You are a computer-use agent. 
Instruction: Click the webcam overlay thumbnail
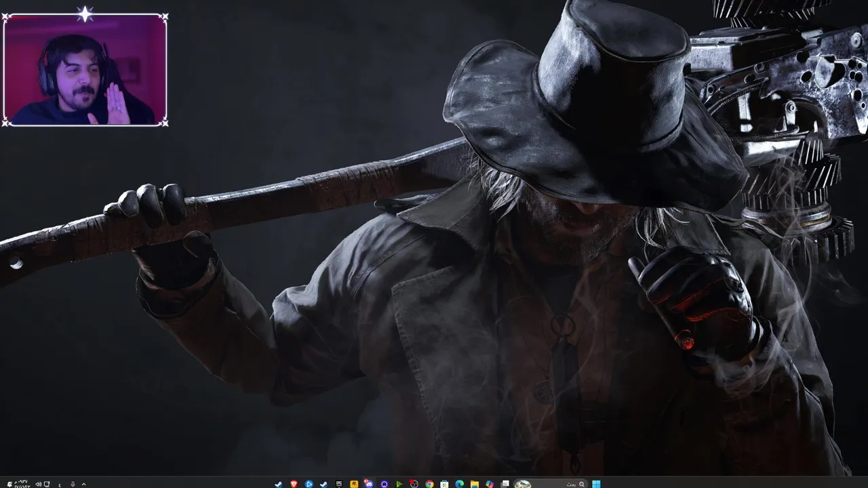point(85,69)
